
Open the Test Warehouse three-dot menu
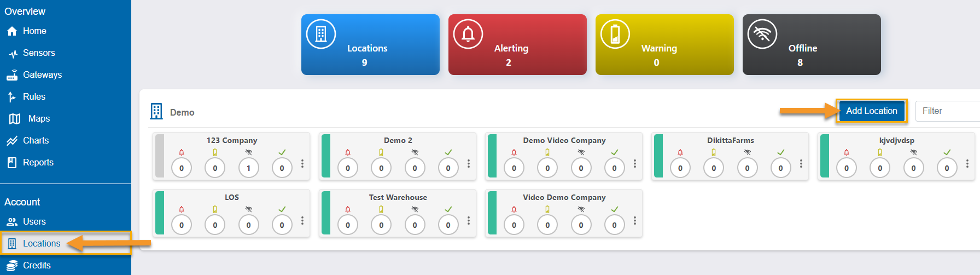[x=469, y=220]
